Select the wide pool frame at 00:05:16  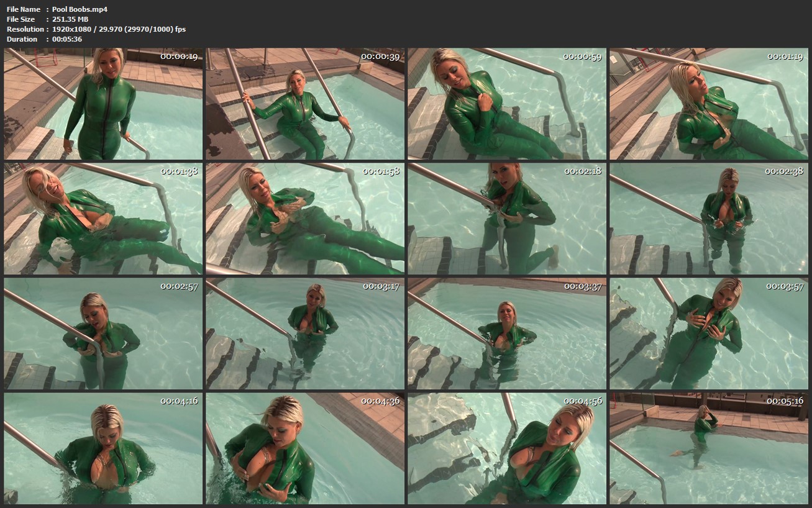click(709, 448)
